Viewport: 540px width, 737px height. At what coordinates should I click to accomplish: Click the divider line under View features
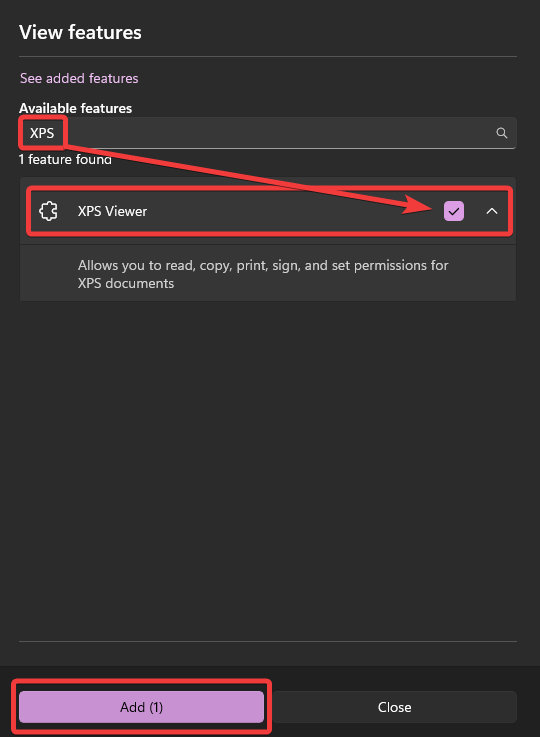[x=268, y=56]
